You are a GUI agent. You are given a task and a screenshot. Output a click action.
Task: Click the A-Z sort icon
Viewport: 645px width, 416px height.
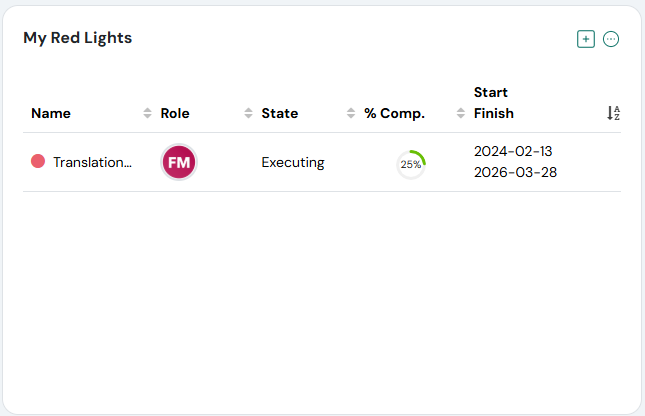[x=614, y=113]
